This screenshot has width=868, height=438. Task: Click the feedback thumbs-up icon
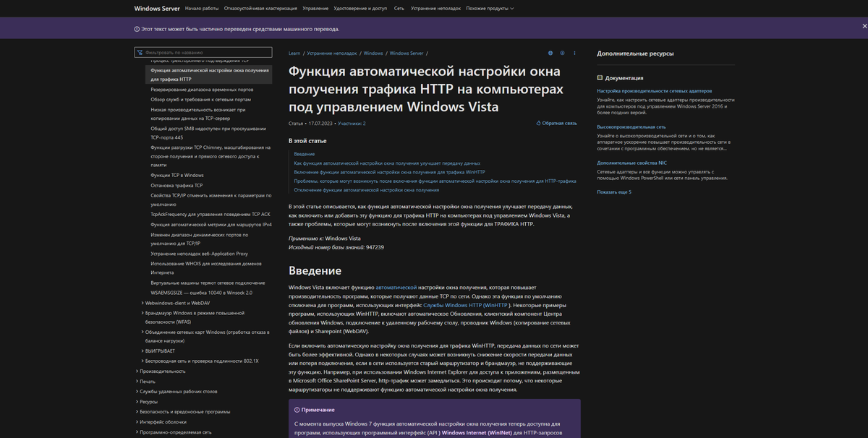(x=539, y=124)
